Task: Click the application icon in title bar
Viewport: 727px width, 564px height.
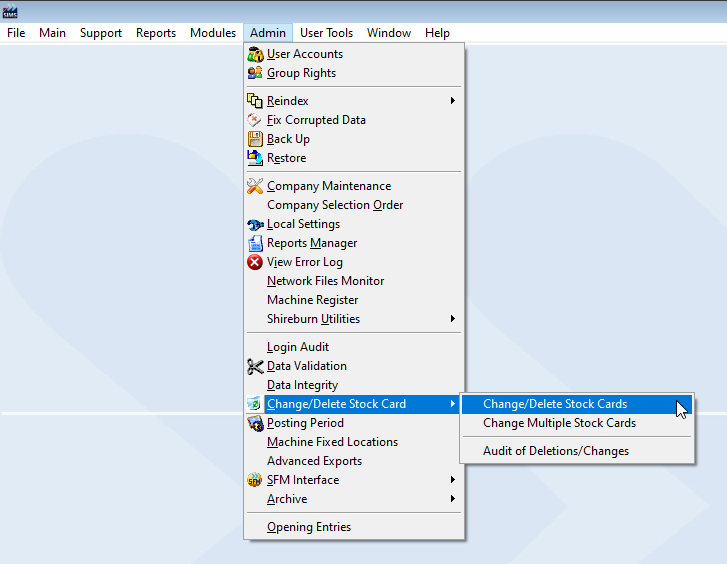Action: tap(10, 12)
